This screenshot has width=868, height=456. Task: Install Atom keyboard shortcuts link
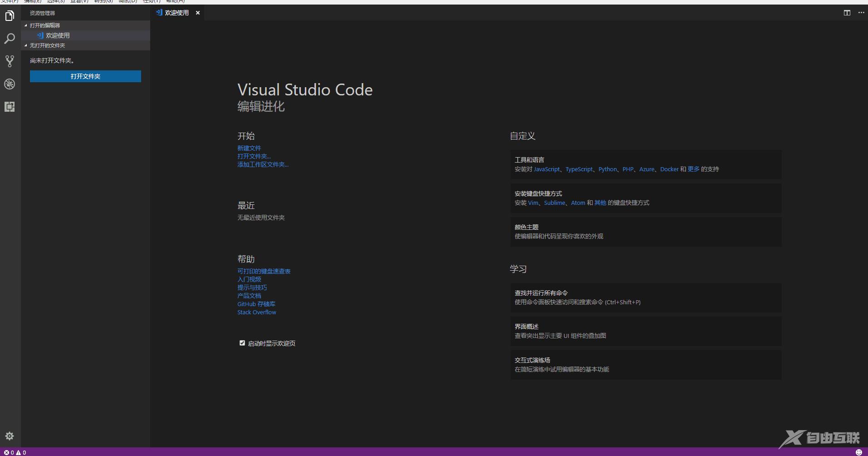pos(578,203)
